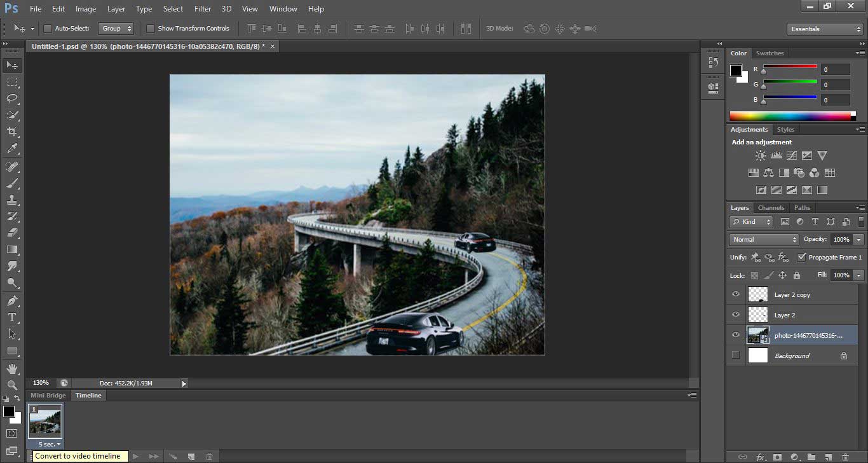Close the Untitled-1.psd document tab
Image resolution: width=868 pixels, height=463 pixels.
click(273, 46)
